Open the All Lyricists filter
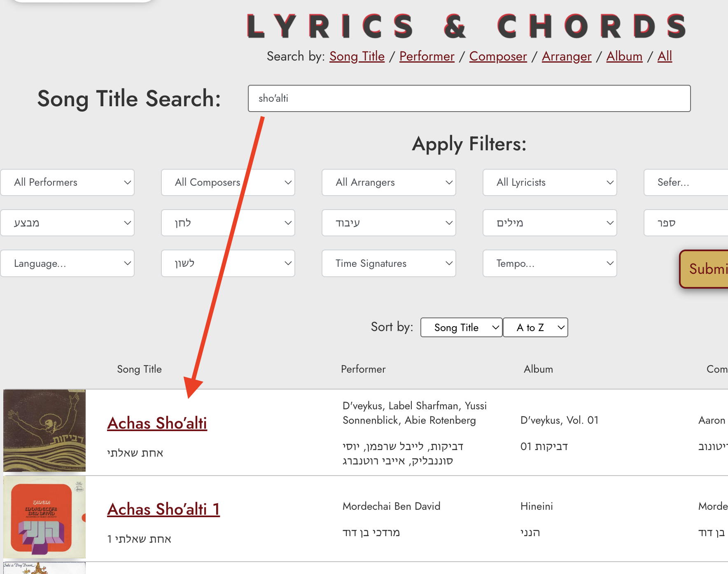 click(x=550, y=182)
